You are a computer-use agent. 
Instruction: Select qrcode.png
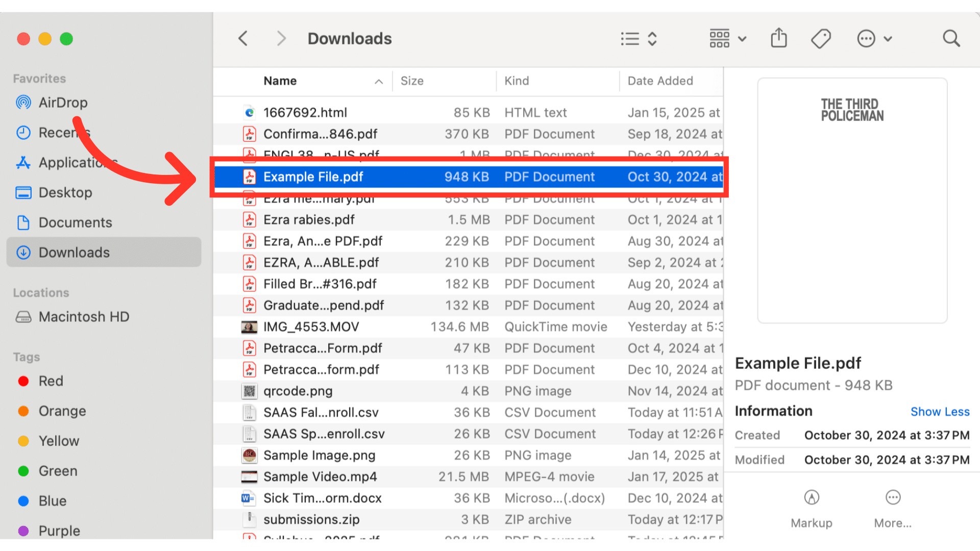tap(469, 391)
